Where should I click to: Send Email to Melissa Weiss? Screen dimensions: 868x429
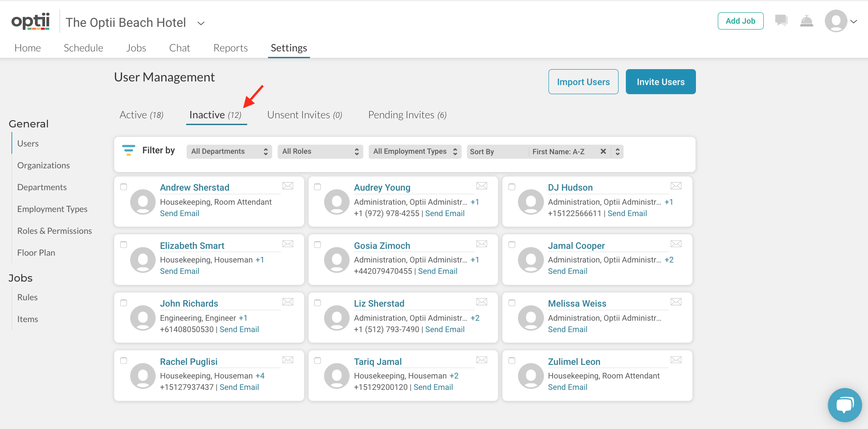pyautogui.click(x=568, y=329)
